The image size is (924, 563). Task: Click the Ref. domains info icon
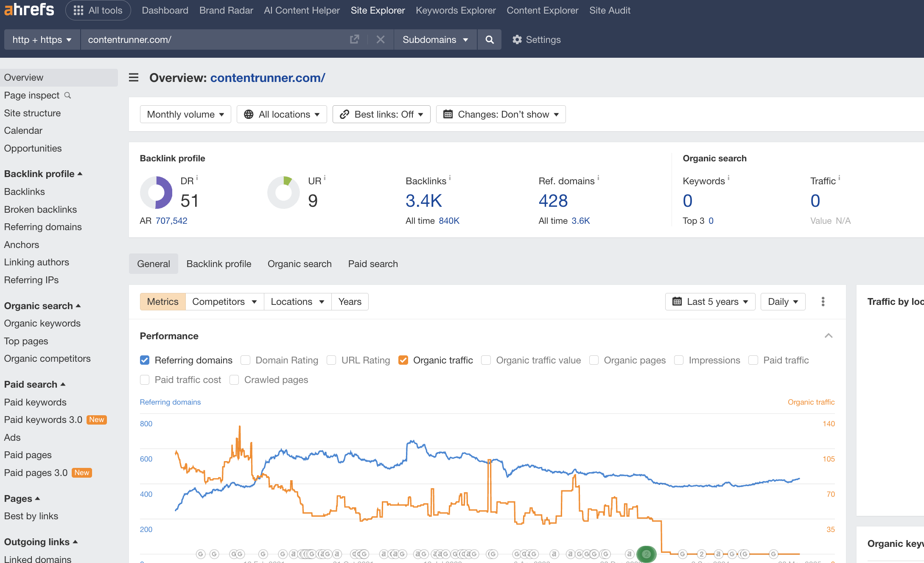(x=598, y=178)
